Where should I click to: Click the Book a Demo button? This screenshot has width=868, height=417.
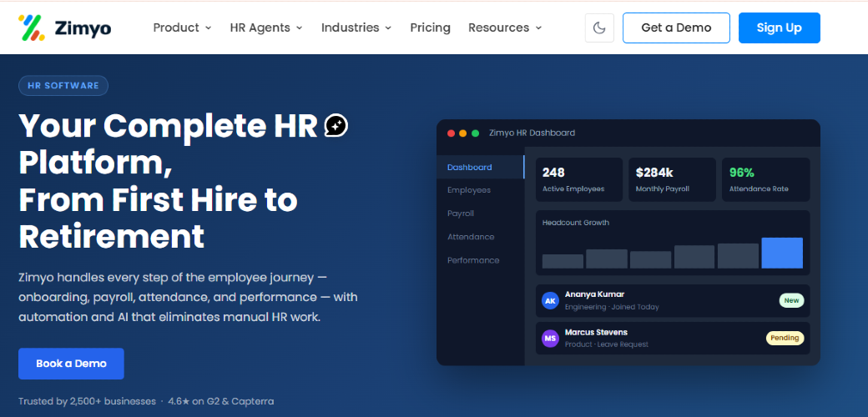coord(71,364)
